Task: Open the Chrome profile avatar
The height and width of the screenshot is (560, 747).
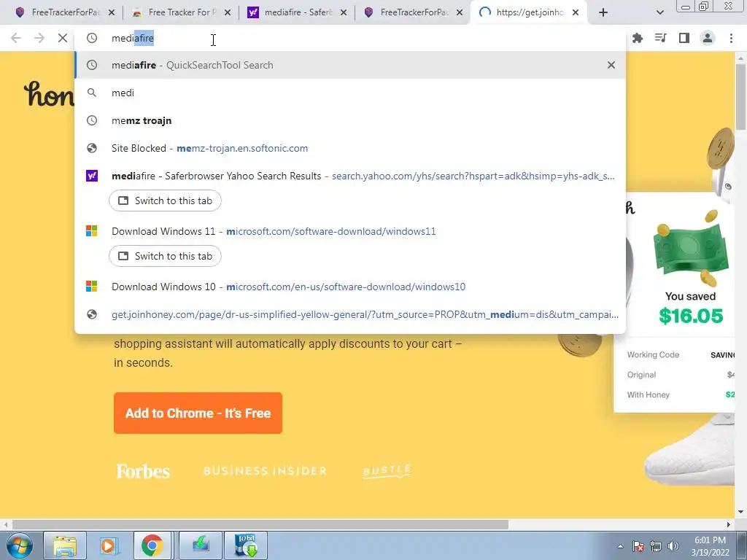Action: [x=708, y=38]
